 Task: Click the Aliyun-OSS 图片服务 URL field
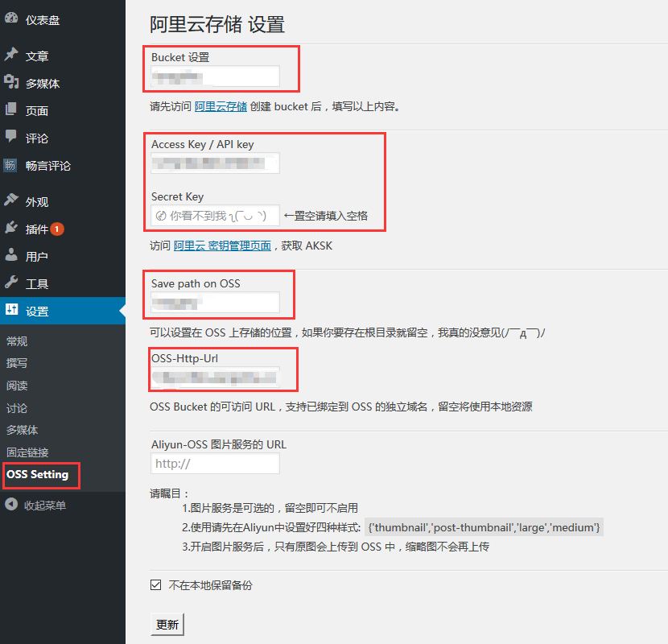point(215,464)
